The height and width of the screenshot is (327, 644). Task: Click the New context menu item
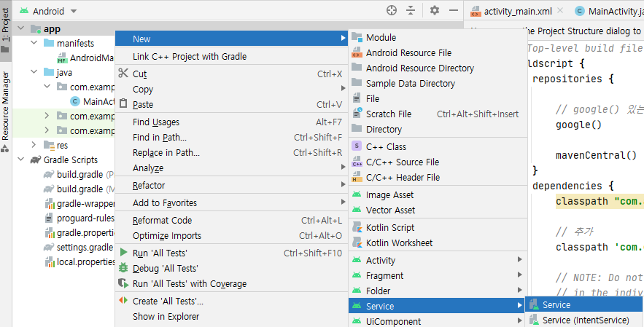click(x=232, y=39)
